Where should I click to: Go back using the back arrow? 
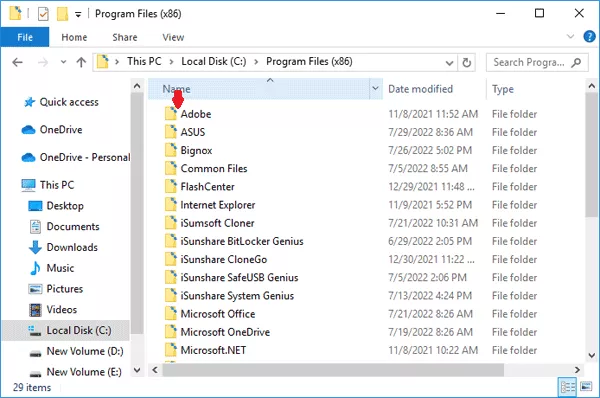18,62
